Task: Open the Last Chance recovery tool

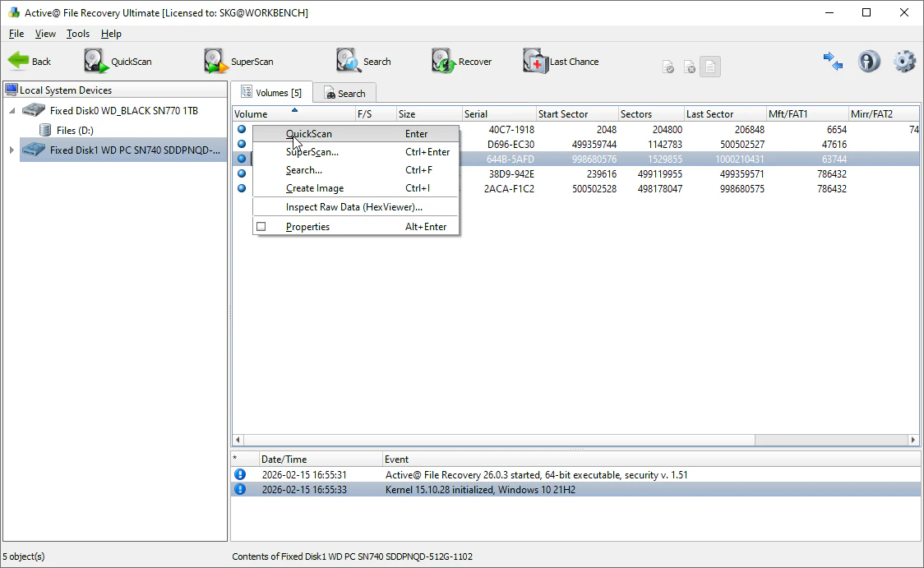Action: (x=536, y=62)
